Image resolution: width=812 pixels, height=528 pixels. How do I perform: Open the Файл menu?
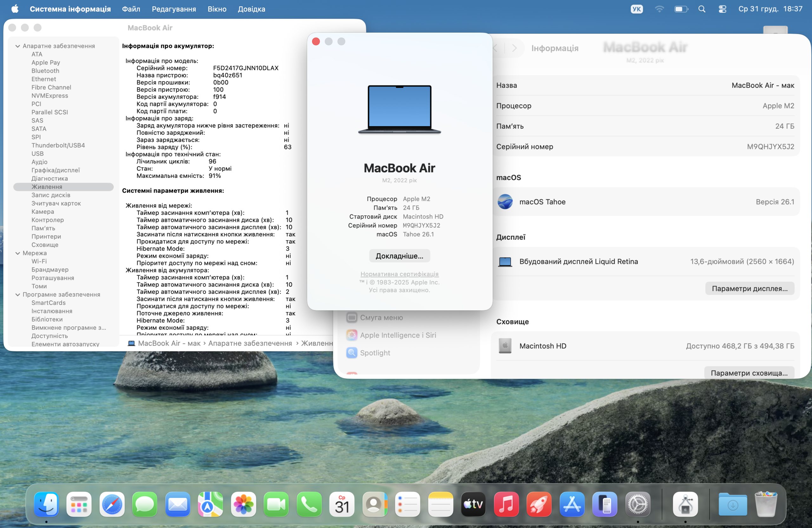(x=131, y=9)
